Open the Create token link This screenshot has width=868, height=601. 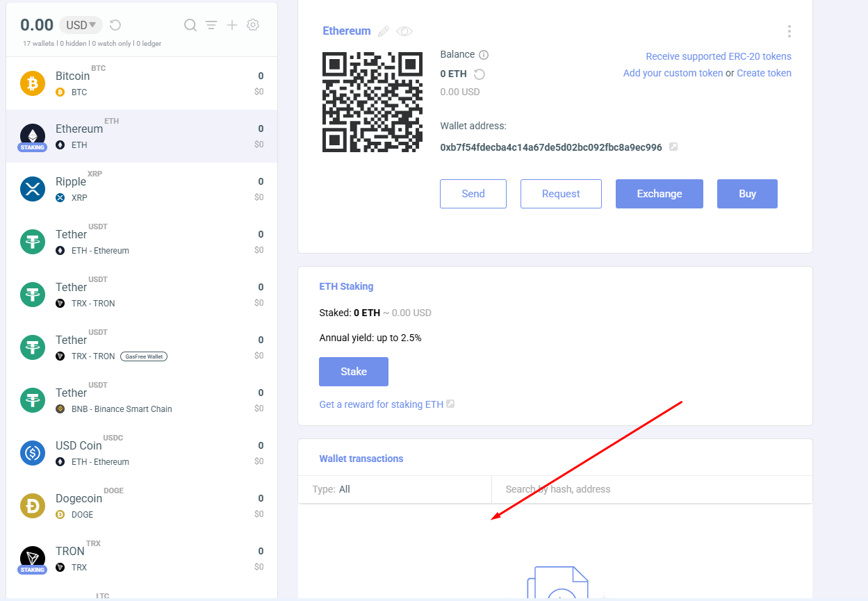click(764, 73)
